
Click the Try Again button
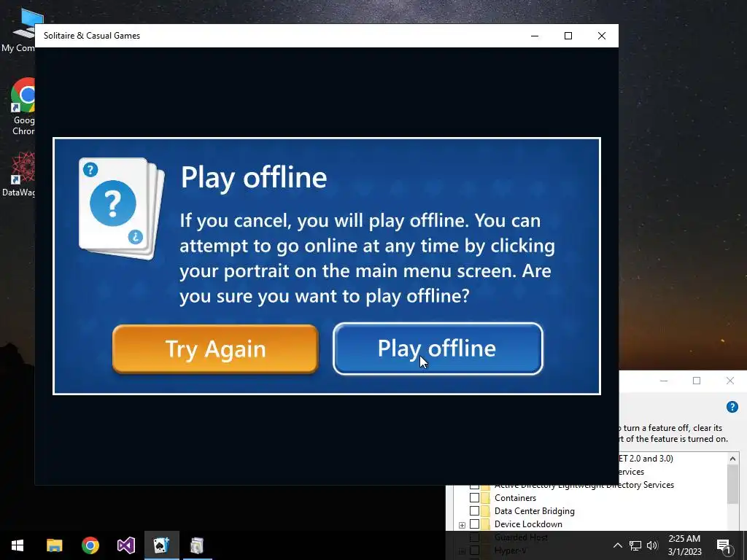215,349
